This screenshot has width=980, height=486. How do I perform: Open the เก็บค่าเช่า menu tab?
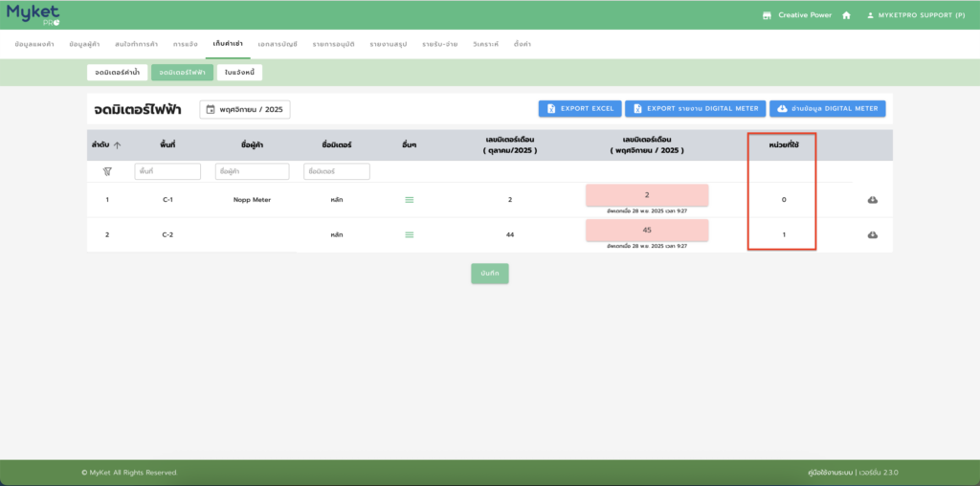point(228,44)
